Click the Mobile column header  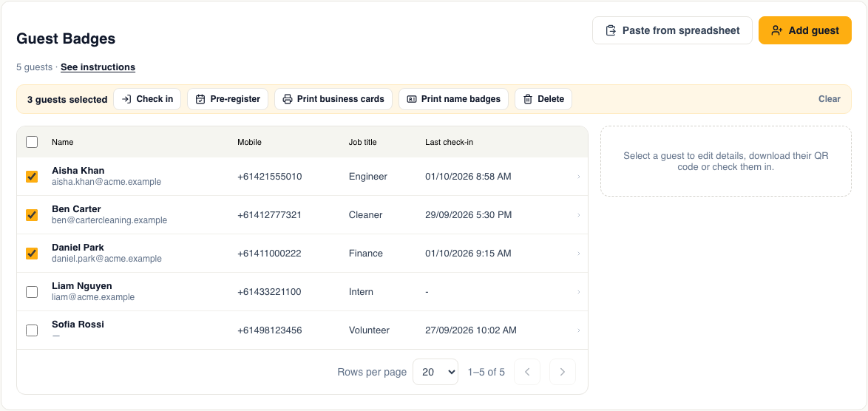tap(250, 142)
